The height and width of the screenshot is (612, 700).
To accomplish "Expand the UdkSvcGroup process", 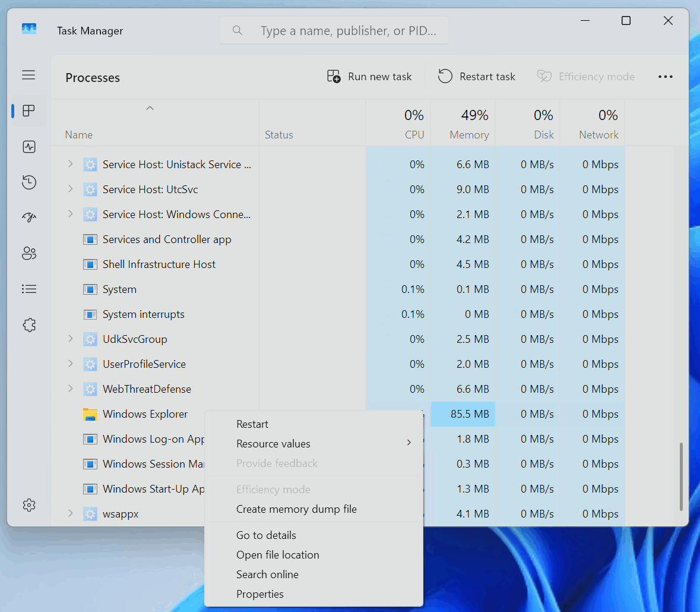I will (x=71, y=339).
